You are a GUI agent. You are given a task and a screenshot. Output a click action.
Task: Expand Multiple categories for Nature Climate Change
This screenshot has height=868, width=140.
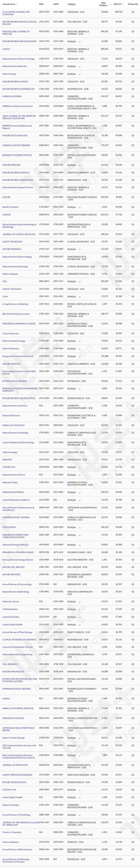click(x=80, y=738)
